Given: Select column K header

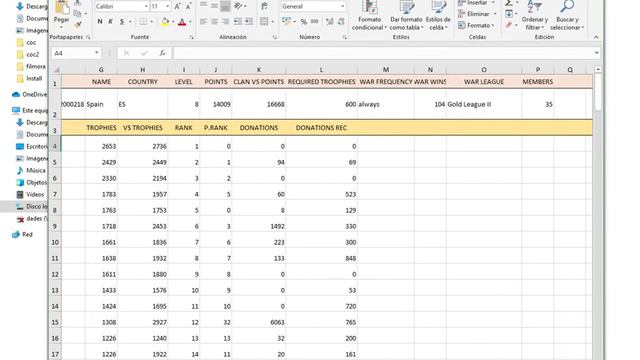Looking at the screenshot, I should (x=259, y=70).
